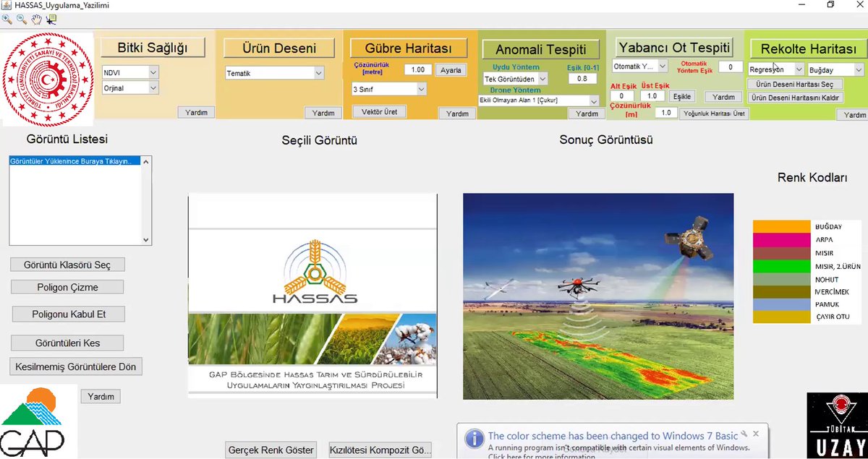Click the image list scrollbar down arrow
This screenshot has width=868, height=459.
[x=145, y=240]
